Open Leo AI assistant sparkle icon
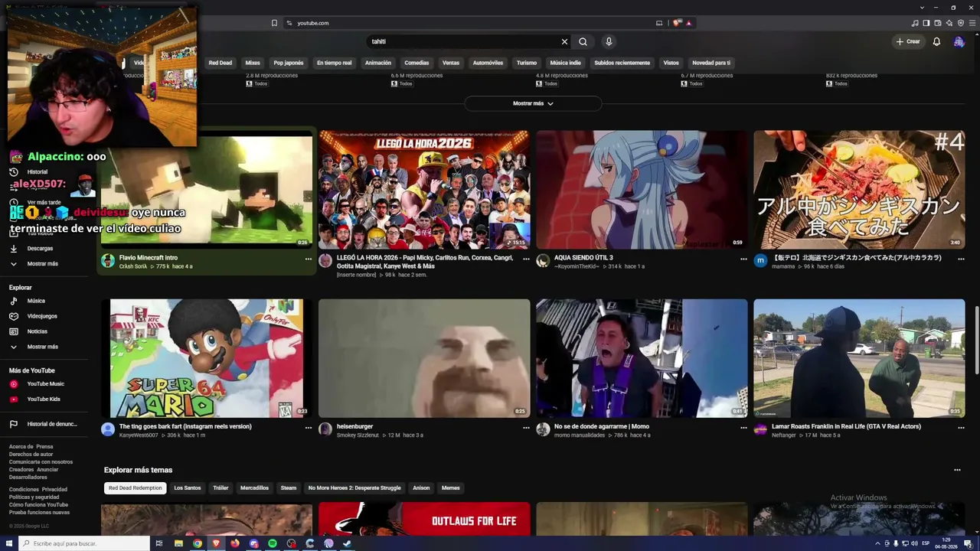980x551 pixels. (949, 23)
